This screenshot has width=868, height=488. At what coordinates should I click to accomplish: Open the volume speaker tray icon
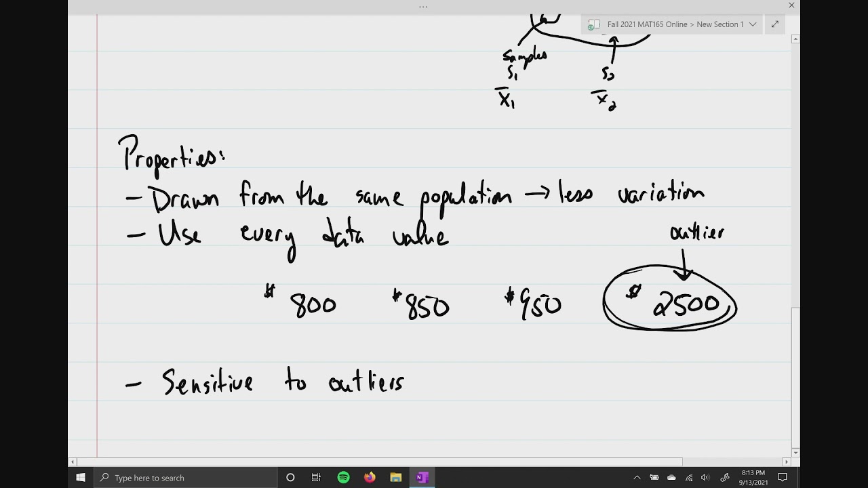705,478
